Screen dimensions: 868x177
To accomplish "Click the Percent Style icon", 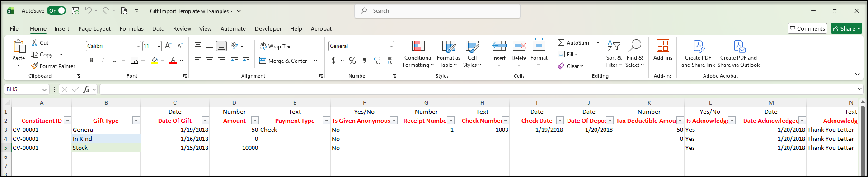I will pyautogui.click(x=352, y=61).
